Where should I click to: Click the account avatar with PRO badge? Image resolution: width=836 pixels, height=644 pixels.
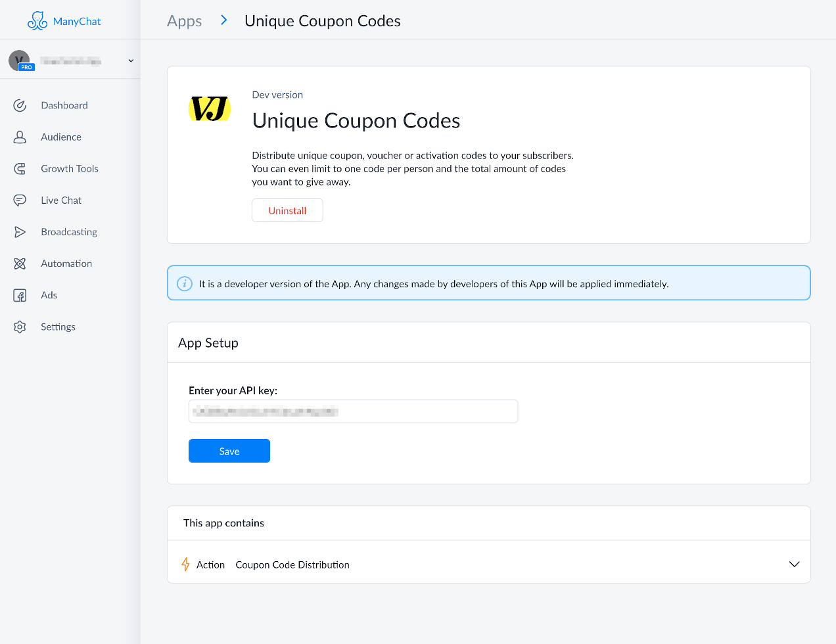pyautogui.click(x=20, y=60)
